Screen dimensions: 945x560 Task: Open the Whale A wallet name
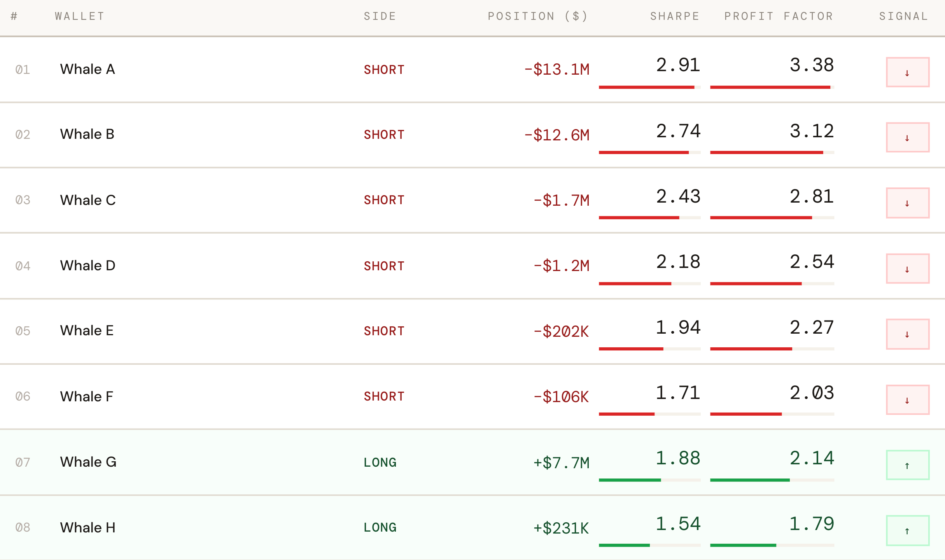(x=87, y=69)
